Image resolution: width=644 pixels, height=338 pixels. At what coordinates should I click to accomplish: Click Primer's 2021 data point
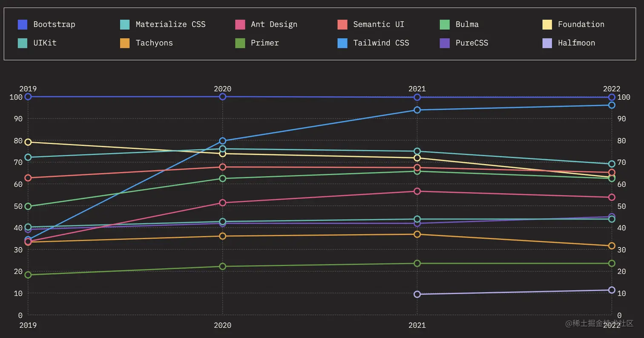417,263
